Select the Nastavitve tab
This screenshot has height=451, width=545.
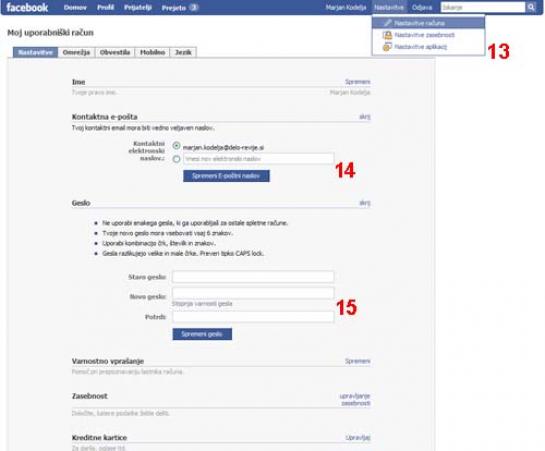point(35,52)
